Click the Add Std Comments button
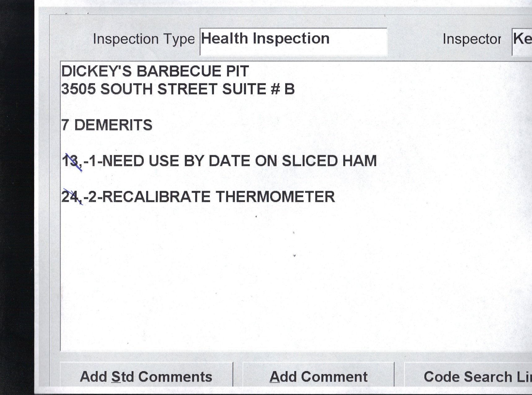The image size is (532, 395). (146, 377)
